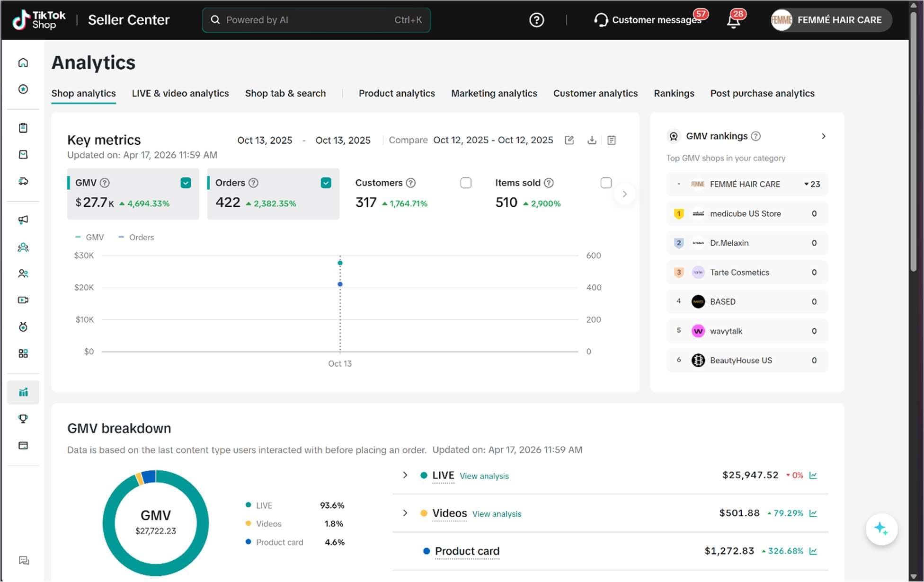Click the AI assistant sparkle button
This screenshot has height=582, width=924.
tap(881, 529)
